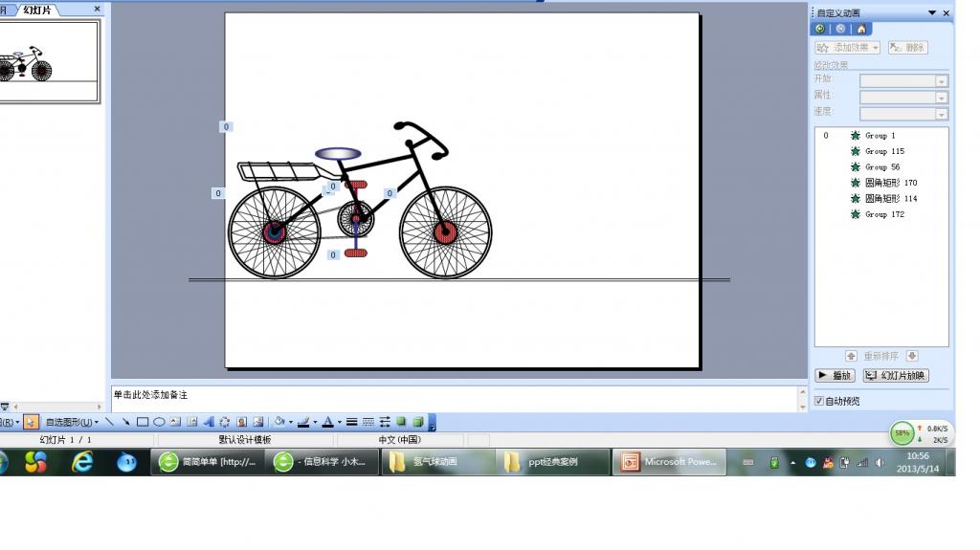Close the custom animation pane

947,12
